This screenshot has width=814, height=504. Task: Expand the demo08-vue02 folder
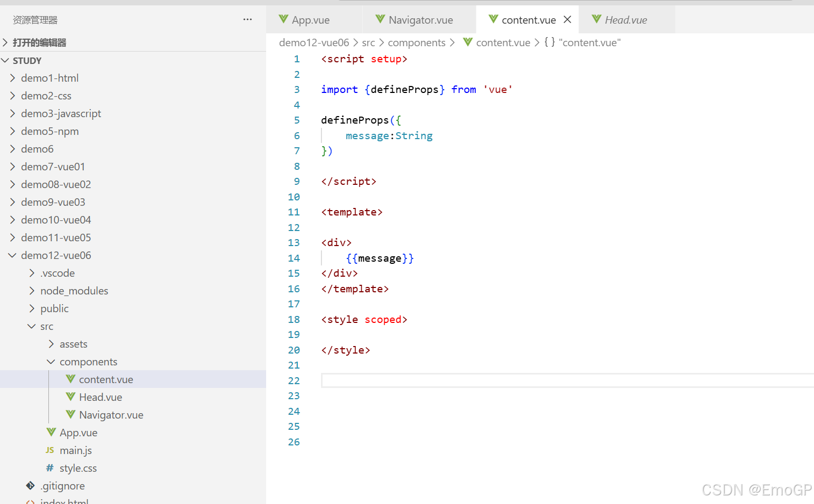coord(12,184)
